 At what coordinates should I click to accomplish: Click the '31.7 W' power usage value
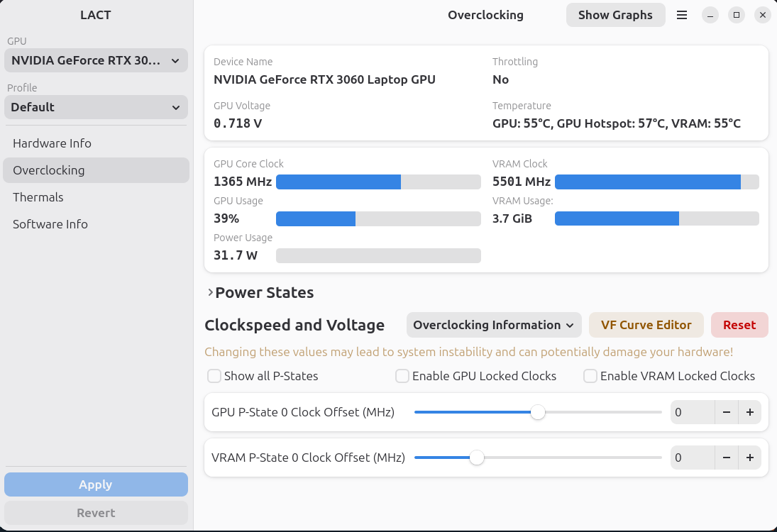[x=236, y=255]
